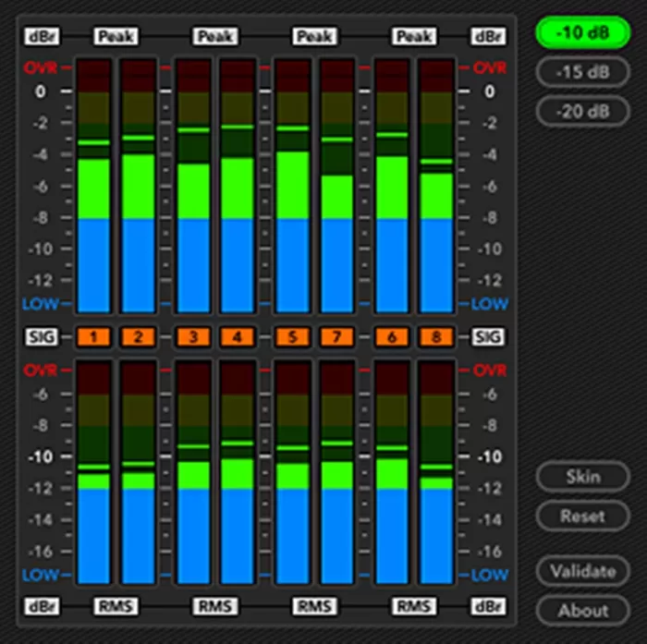Click the dBr label in the top-left corner
Screen dimensions: 647x644
[x=42, y=36]
